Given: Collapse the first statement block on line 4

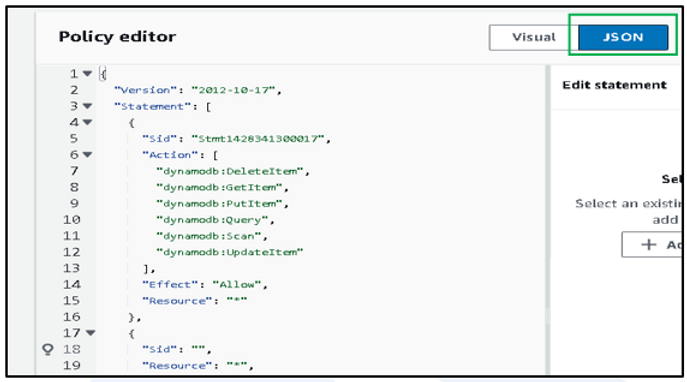Looking at the screenshot, I should pos(88,122).
